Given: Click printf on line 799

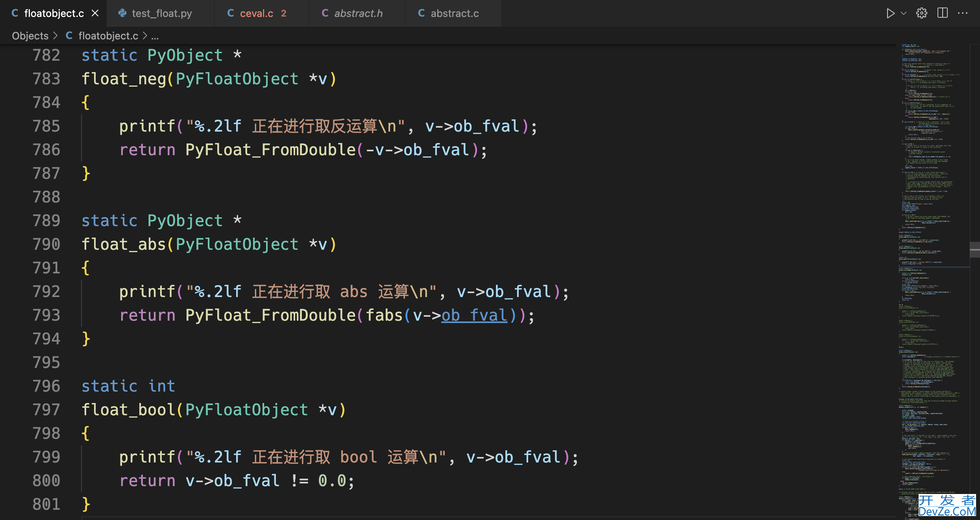Looking at the screenshot, I should coord(147,457).
